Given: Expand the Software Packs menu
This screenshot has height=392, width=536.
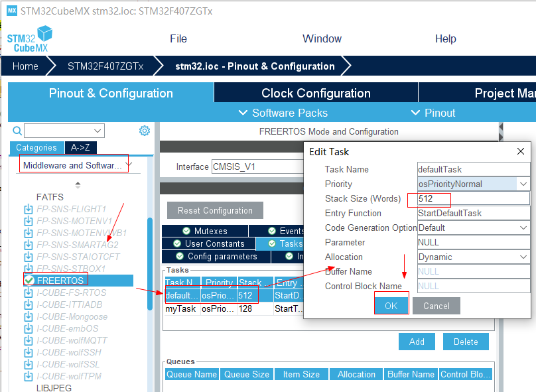Looking at the screenshot, I should point(283,113).
